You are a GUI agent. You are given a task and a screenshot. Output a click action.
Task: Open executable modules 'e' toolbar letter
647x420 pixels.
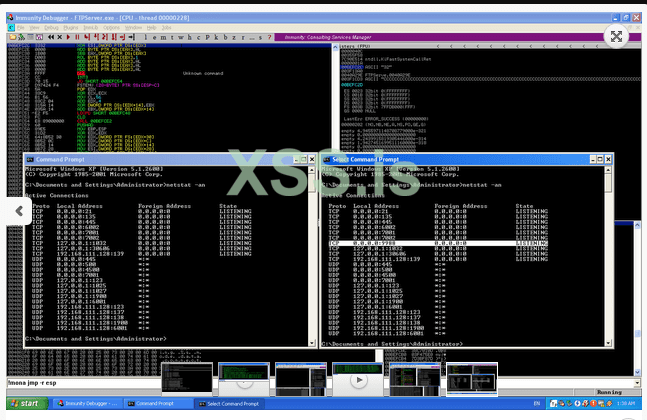[155, 37]
